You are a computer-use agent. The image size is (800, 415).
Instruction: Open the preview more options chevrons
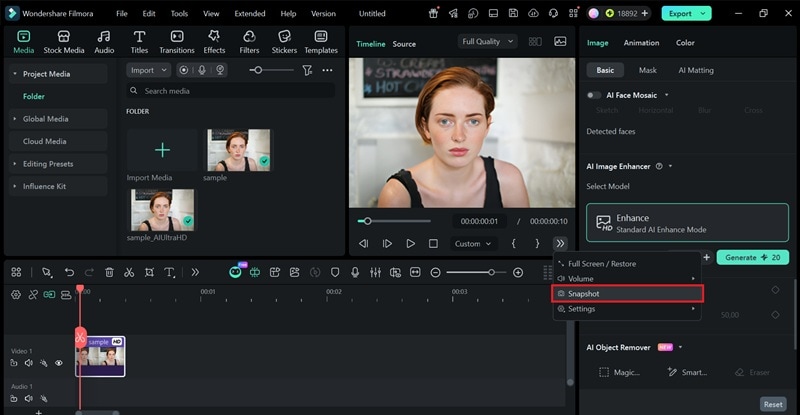click(x=560, y=243)
